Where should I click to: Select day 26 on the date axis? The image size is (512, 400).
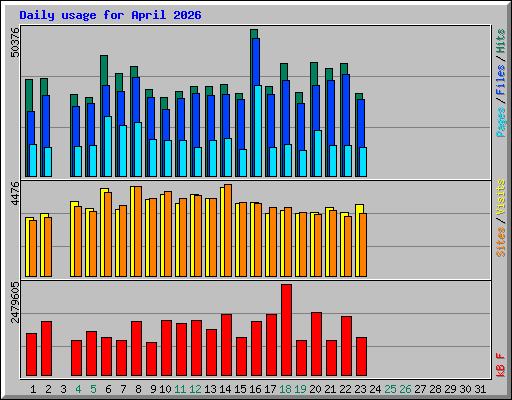pyautogui.click(x=405, y=389)
